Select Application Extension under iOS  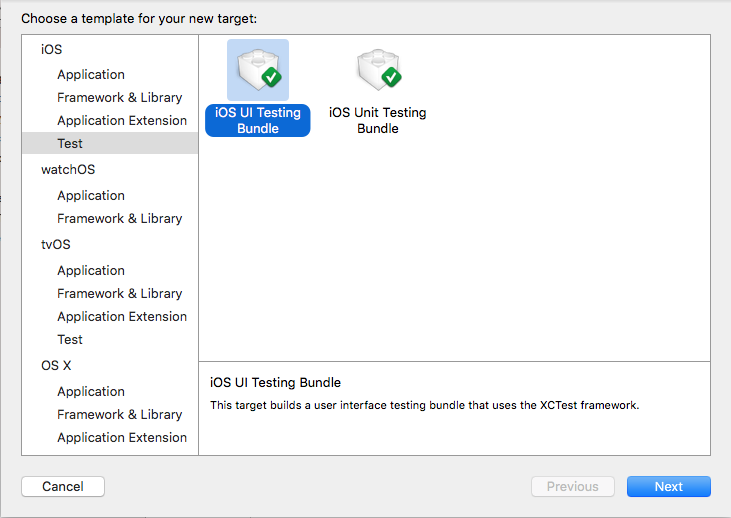(122, 120)
